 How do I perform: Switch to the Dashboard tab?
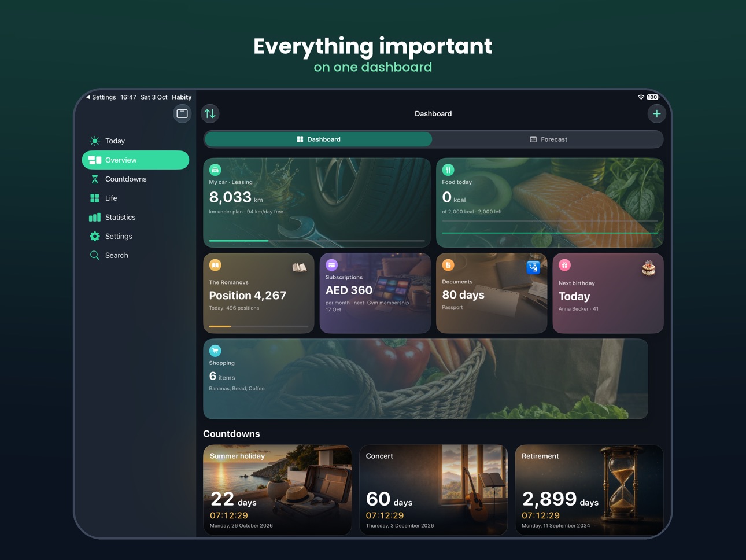tap(318, 139)
